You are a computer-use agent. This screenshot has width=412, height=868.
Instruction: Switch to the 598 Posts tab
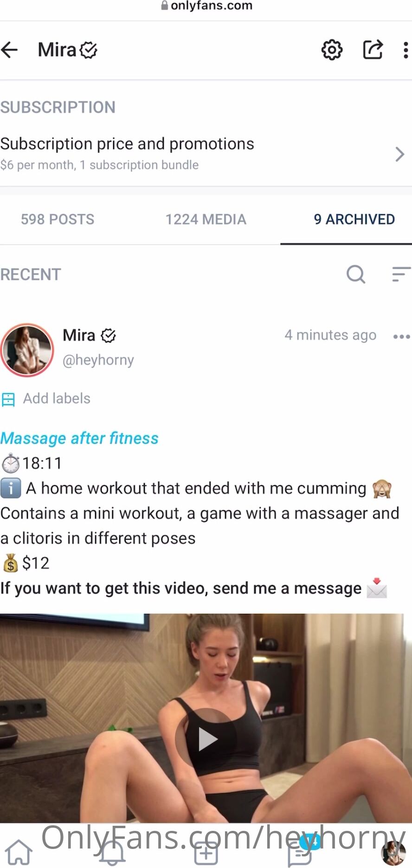coord(58,219)
